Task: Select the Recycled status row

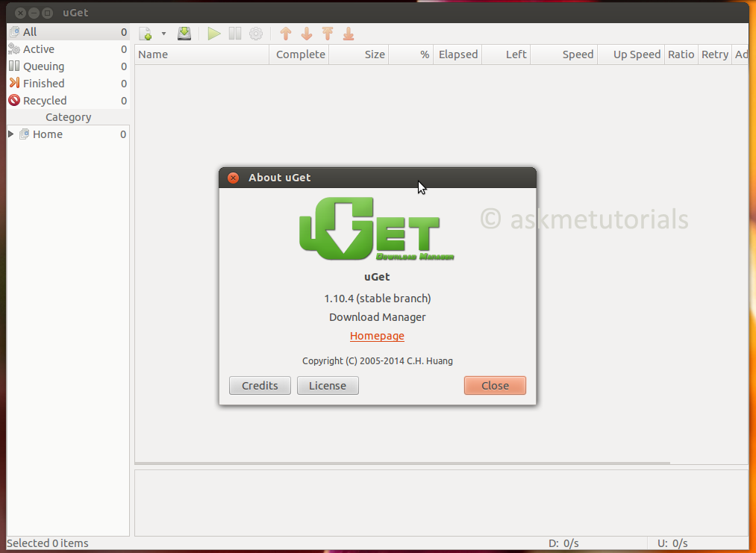Action: (x=68, y=100)
